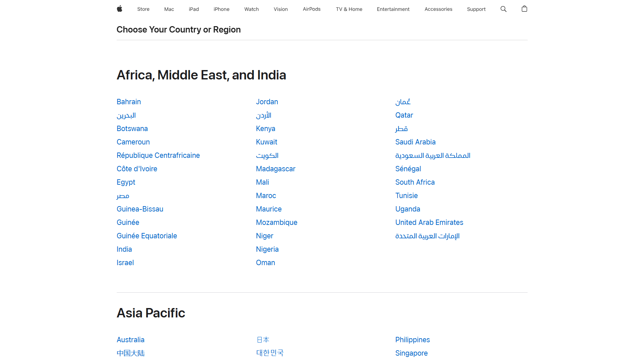
Task: Open Madagascar link
Action: pyautogui.click(x=276, y=169)
